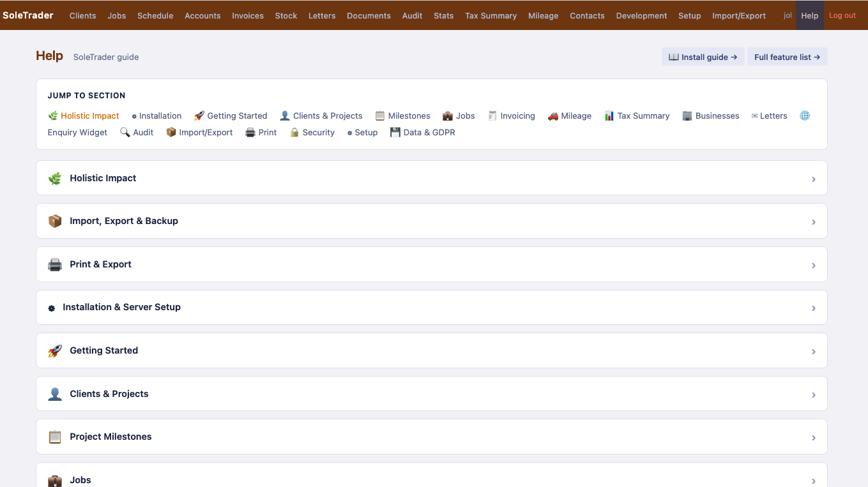Screen dimensions: 868x487
Task: Click the jol username link
Action: 788,15
